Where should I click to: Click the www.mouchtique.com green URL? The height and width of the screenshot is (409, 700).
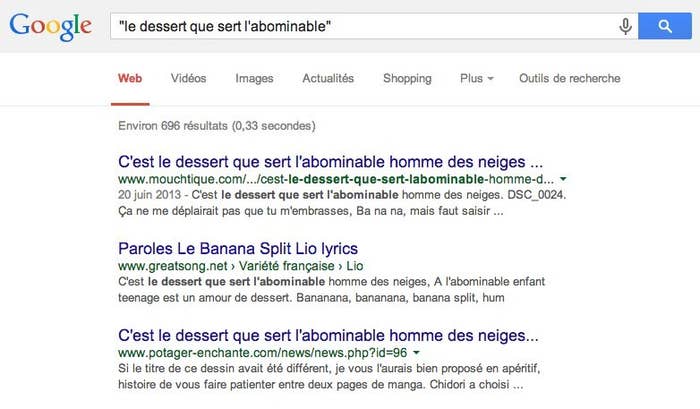(336, 179)
